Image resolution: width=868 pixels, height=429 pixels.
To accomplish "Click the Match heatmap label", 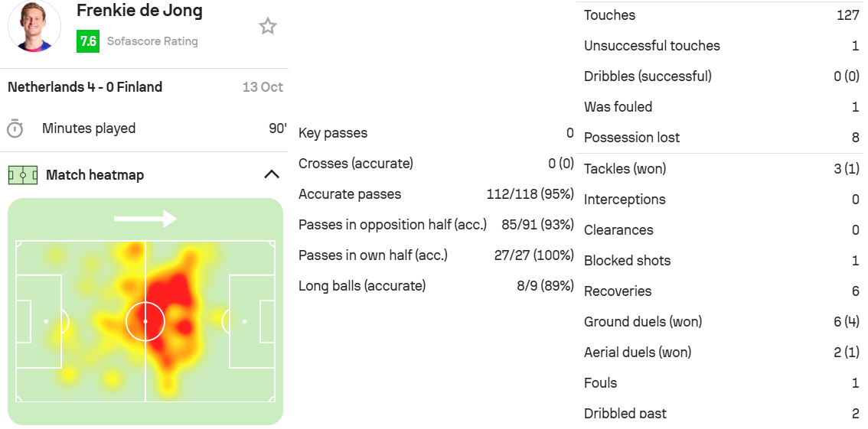I will pos(95,175).
